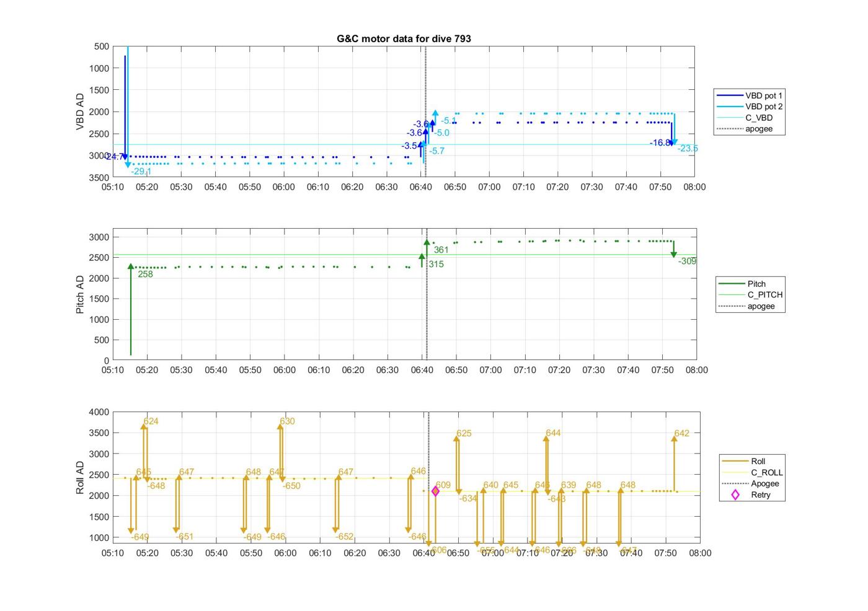The image size is (868, 611).
Task: Select 'C_ROLL' legend entry
Action: pyautogui.click(x=753, y=472)
